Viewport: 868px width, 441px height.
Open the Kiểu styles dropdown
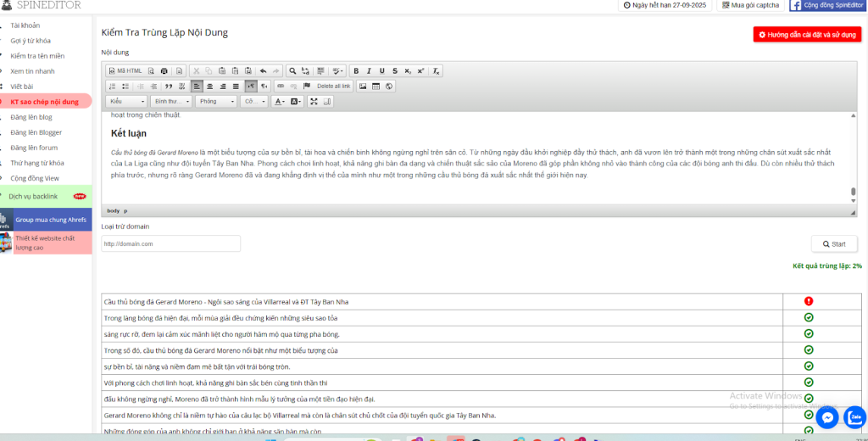pos(127,102)
